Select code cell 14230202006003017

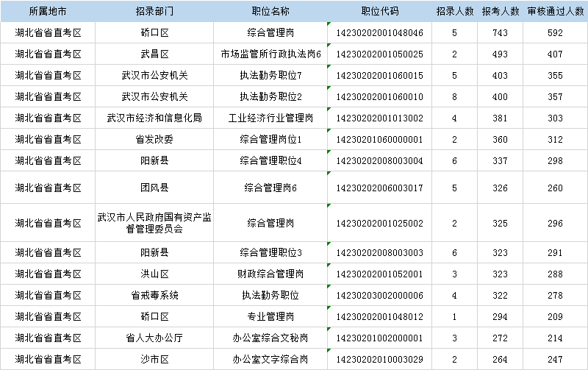point(379,188)
